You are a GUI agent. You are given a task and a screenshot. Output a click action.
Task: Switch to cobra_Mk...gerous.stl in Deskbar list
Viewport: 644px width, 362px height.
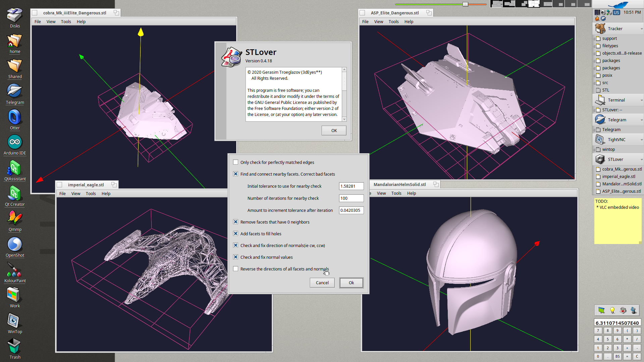point(619,169)
